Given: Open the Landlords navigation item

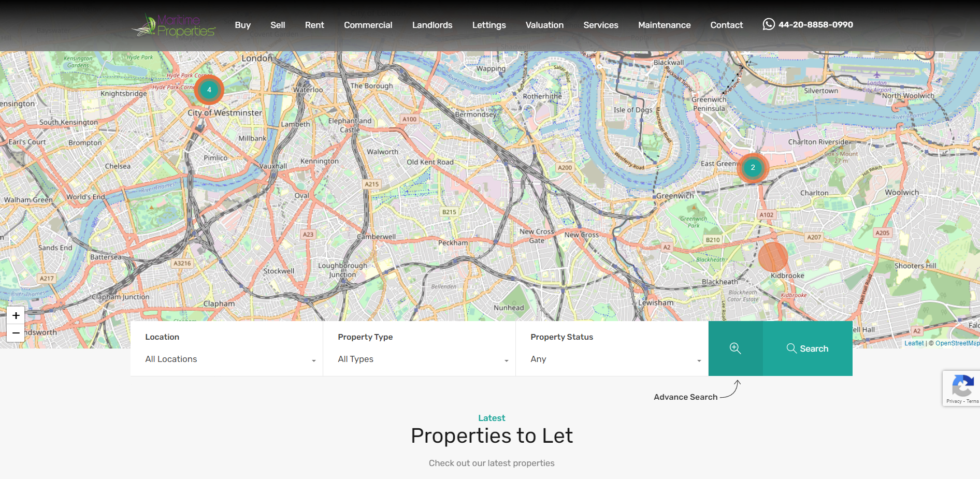Looking at the screenshot, I should click(432, 25).
